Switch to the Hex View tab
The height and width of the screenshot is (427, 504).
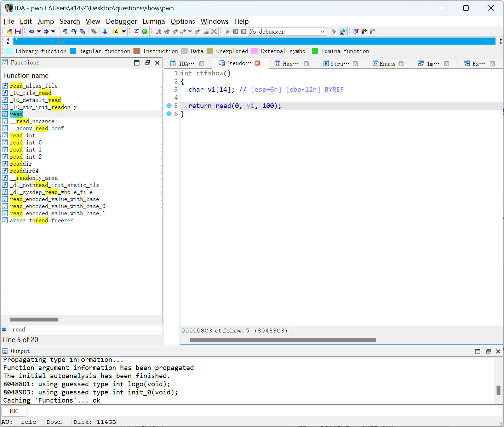pos(291,64)
